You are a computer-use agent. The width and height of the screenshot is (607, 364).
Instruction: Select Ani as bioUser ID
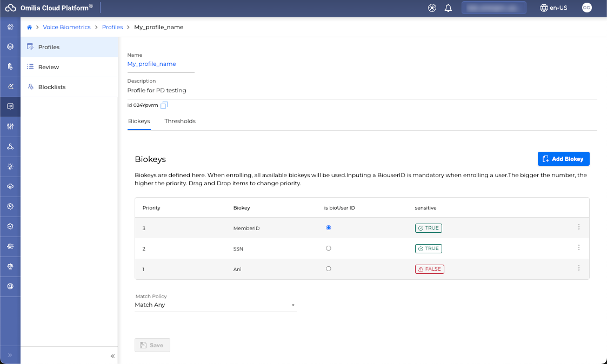[x=329, y=269]
